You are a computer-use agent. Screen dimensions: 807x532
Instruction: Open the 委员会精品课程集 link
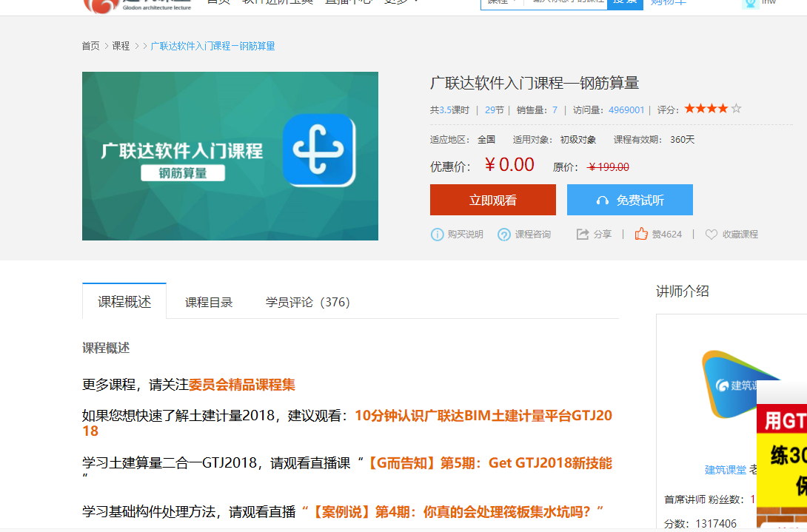click(242, 385)
